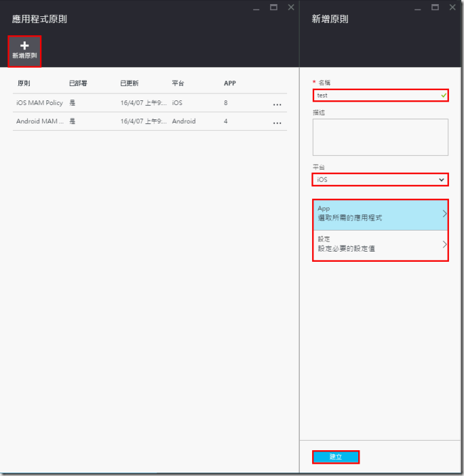The width and height of the screenshot is (464, 476).
Task: Maximize the 新增原則 blade
Action: coord(433,7)
